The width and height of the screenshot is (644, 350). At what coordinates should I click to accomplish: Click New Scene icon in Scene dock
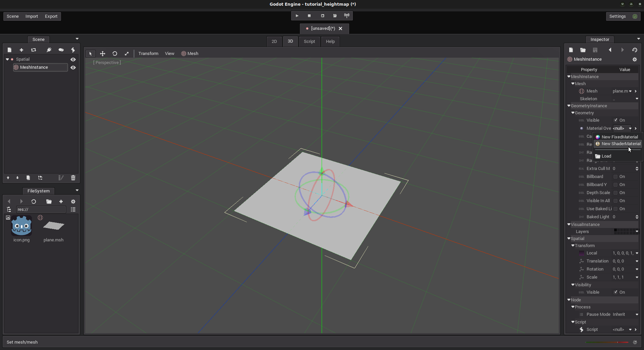tap(9, 50)
